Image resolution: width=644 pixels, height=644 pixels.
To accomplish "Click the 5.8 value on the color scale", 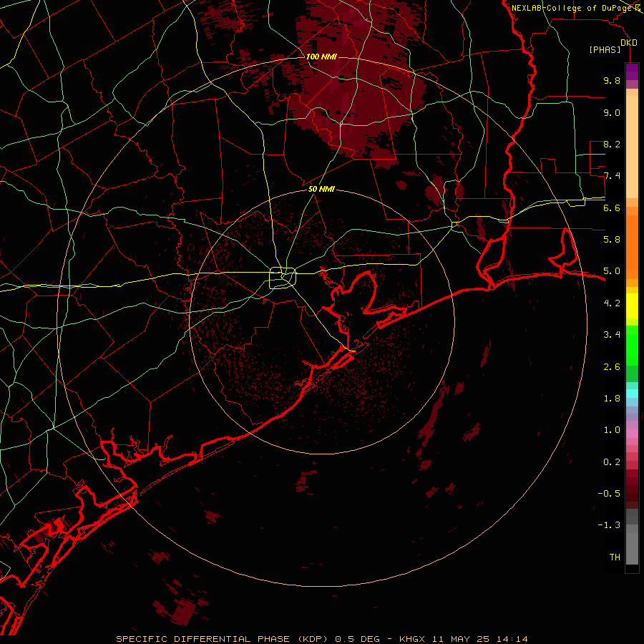I will click(x=612, y=240).
